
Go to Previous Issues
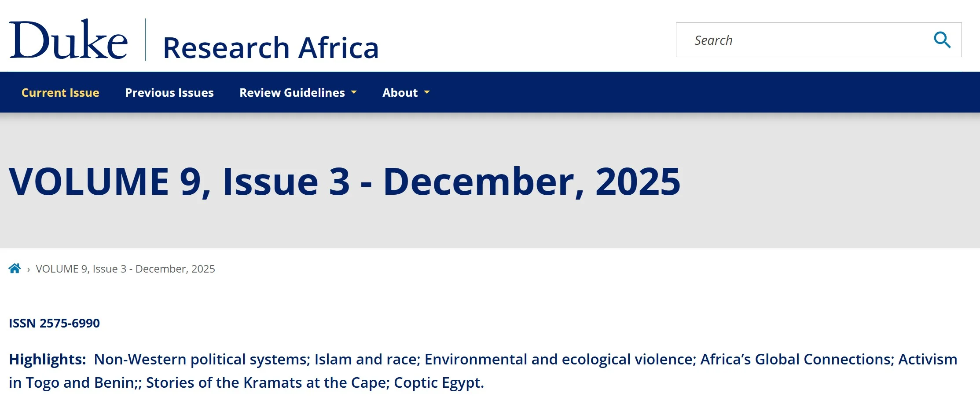tap(169, 92)
